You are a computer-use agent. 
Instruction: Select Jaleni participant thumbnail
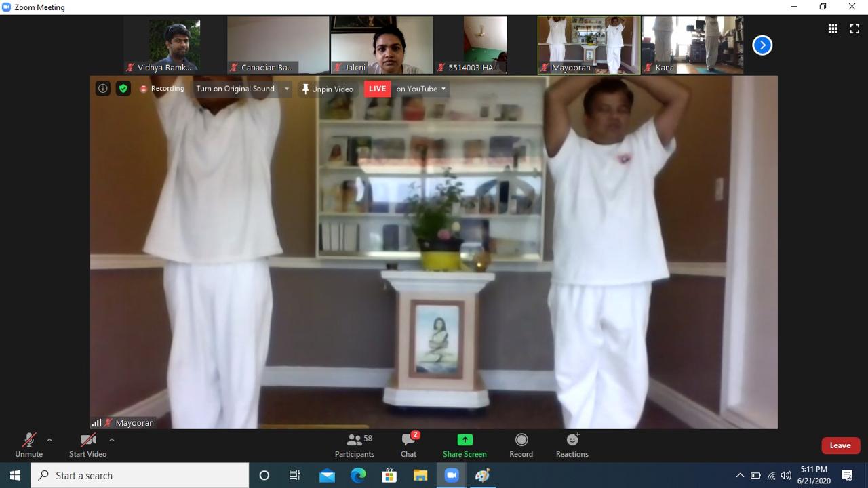tap(382, 45)
